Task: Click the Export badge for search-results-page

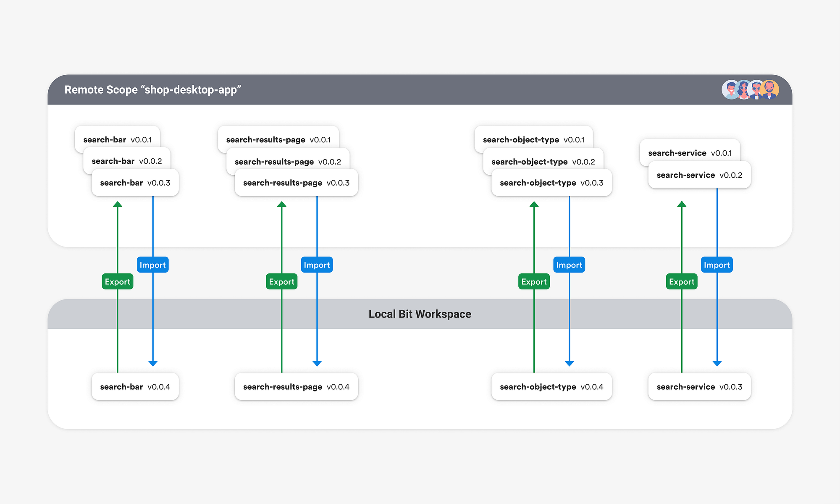Action: point(281,281)
